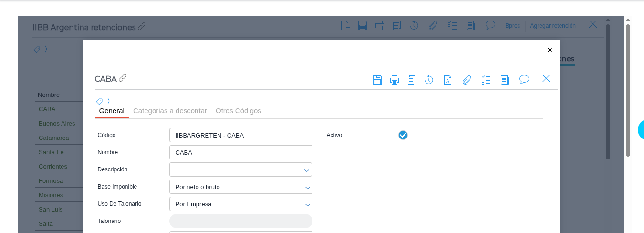Toggle the Activo checkbox
This screenshot has width=644, height=233.
coord(403,135)
